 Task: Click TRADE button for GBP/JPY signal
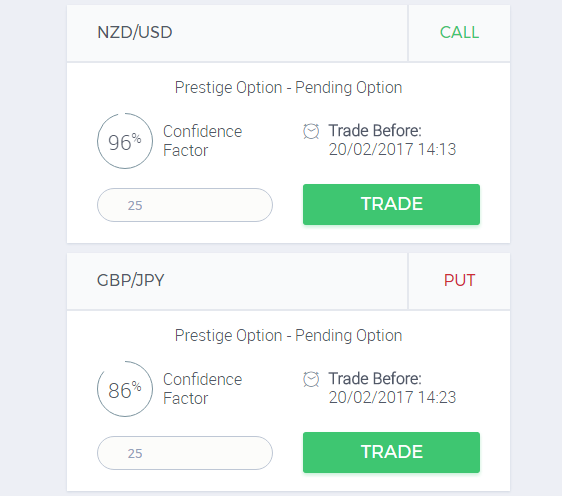[391, 452]
